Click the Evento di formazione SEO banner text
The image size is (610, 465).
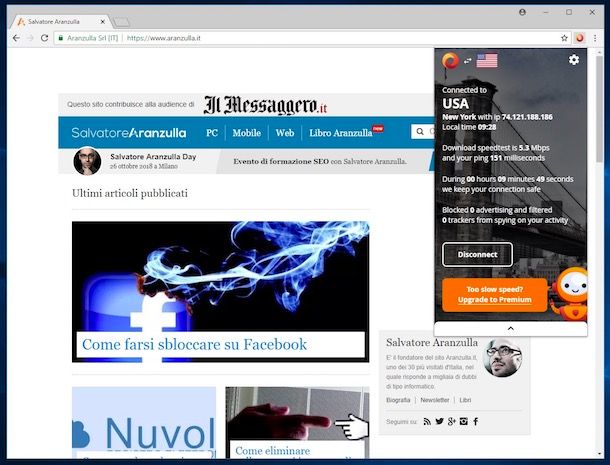pos(320,161)
